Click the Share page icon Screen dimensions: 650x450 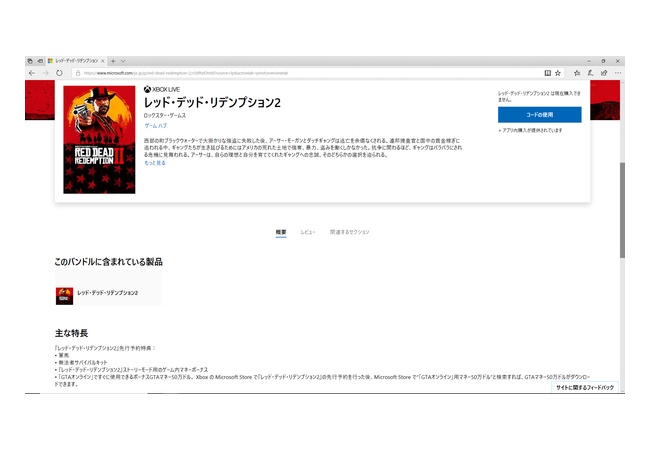[x=604, y=73]
